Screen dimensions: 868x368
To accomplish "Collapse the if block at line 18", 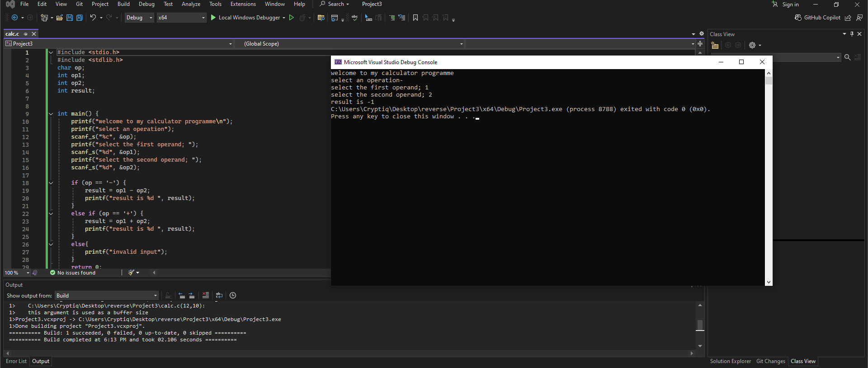I will [x=51, y=183].
